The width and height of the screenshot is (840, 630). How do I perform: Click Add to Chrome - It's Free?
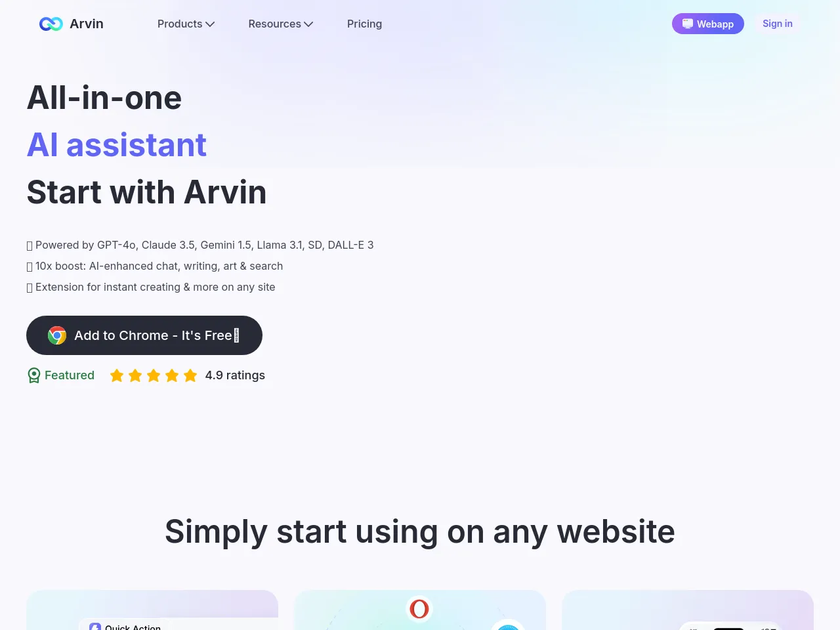(x=144, y=335)
